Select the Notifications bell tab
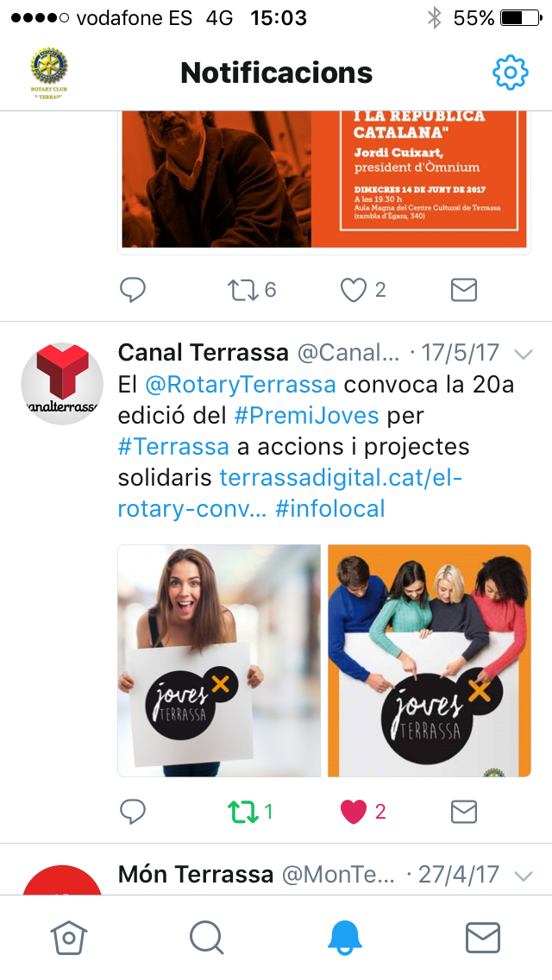This screenshot has height=980, width=552. point(345,938)
